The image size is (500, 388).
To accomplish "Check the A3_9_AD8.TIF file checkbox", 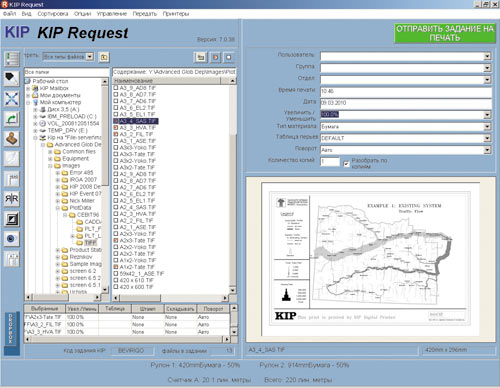I will [x=116, y=88].
